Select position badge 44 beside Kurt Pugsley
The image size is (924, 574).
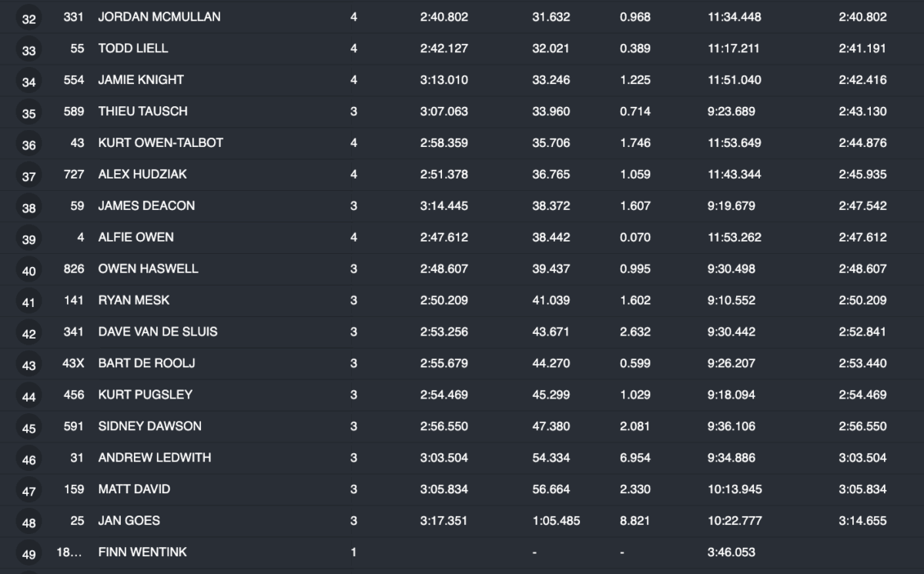pos(29,398)
